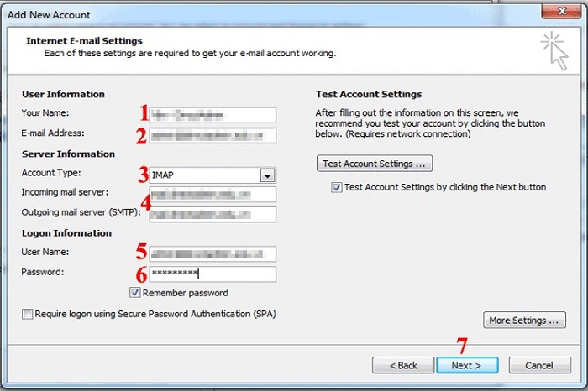Select the Incoming mail server field
Viewport: 588px width, 391px height.
point(213,195)
